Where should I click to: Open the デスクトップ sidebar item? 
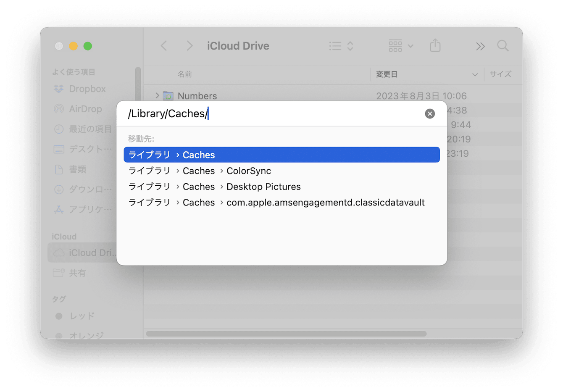coord(83,149)
